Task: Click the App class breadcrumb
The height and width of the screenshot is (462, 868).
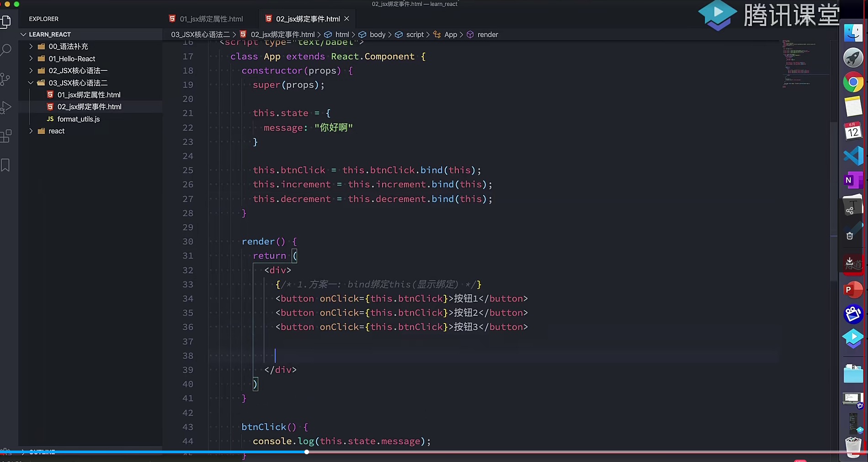Action: tap(450, 34)
